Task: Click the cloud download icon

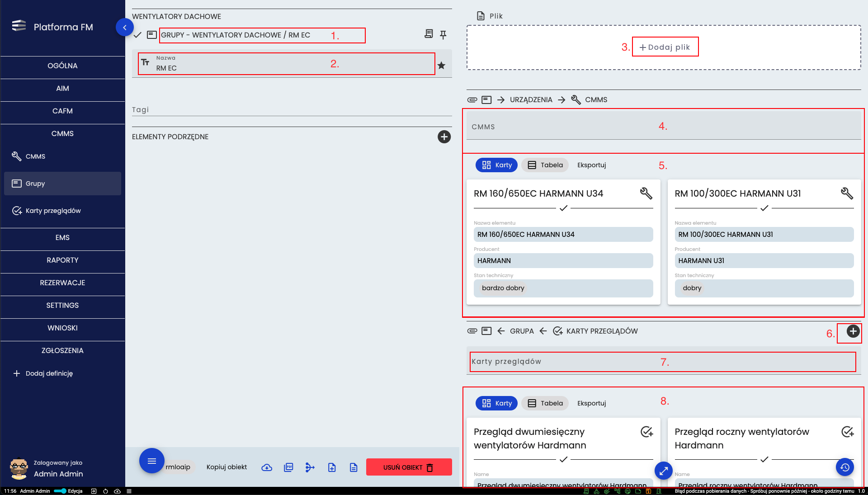Action: [267, 467]
